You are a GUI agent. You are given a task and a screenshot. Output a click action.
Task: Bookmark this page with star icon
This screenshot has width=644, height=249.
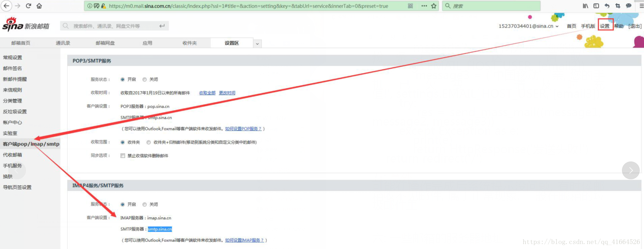434,6
